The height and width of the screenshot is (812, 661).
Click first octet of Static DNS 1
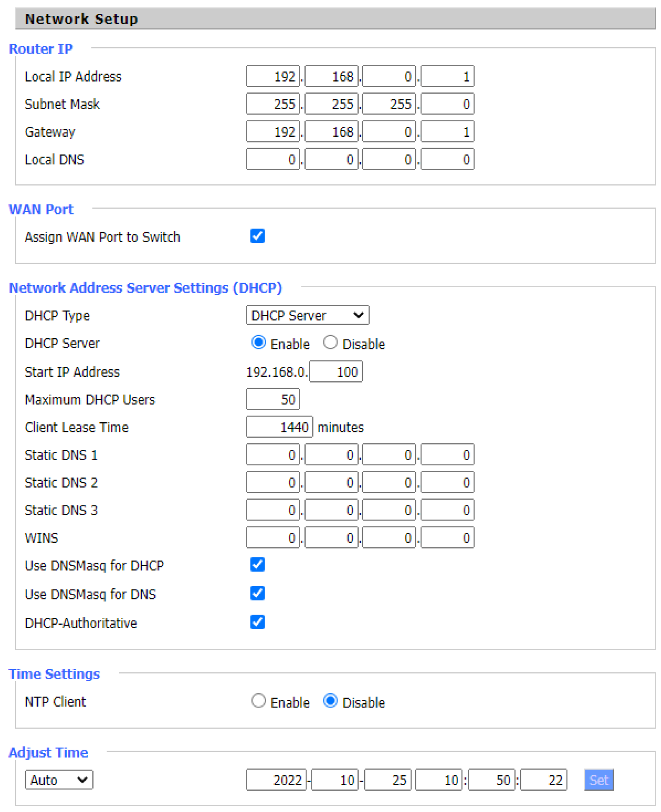pos(273,455)
